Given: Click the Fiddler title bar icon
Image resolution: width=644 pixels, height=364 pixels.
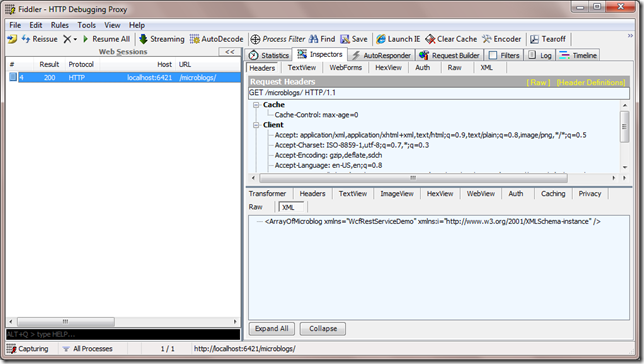Looking at the screenshot, I should [x=10, y=9].
